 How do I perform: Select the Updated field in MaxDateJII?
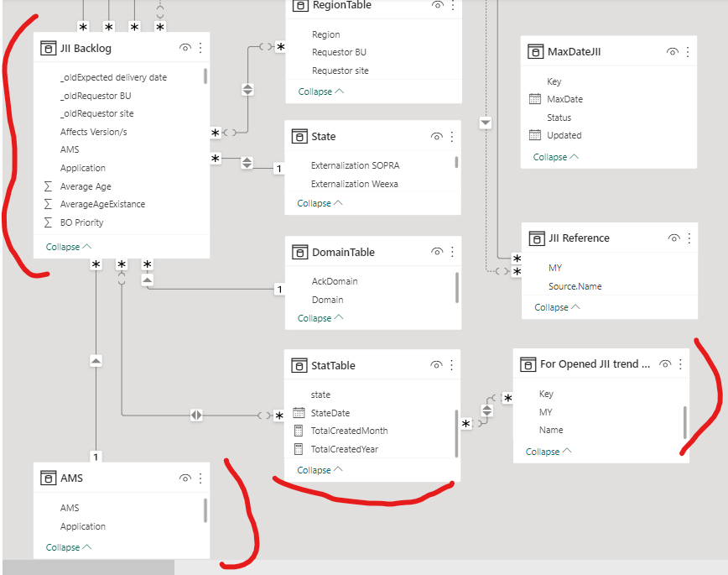point(564,135)
